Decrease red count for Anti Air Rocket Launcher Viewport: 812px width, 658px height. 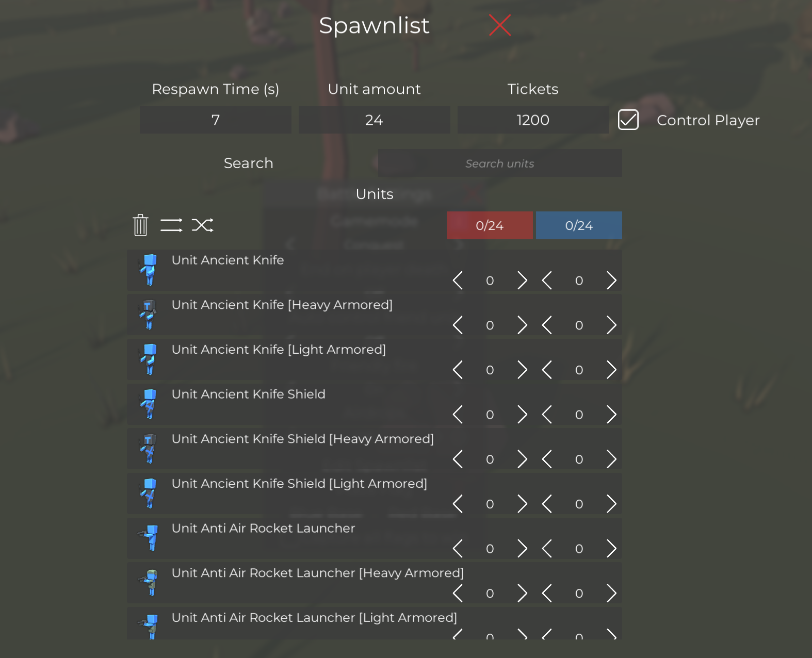tap(458, 549)
